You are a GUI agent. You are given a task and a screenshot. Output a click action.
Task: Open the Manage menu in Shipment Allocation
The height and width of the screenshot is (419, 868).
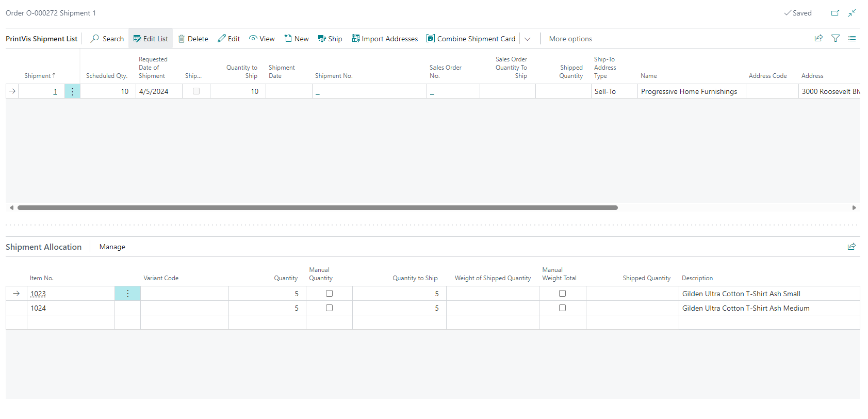112,247
